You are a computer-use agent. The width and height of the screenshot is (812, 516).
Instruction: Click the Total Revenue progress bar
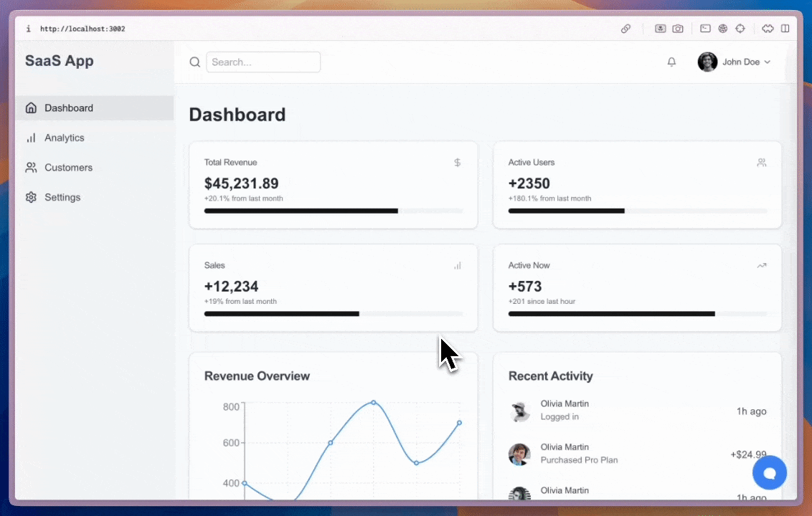(333, 211)
